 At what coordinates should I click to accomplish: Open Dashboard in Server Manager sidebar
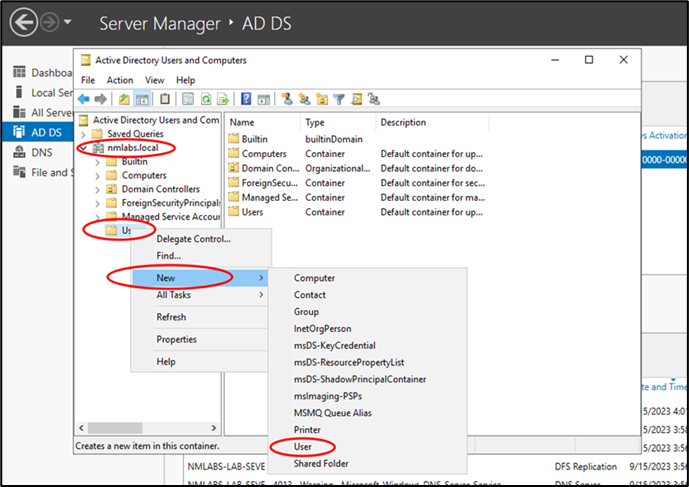pyautogui.click(x=43, y=73)
